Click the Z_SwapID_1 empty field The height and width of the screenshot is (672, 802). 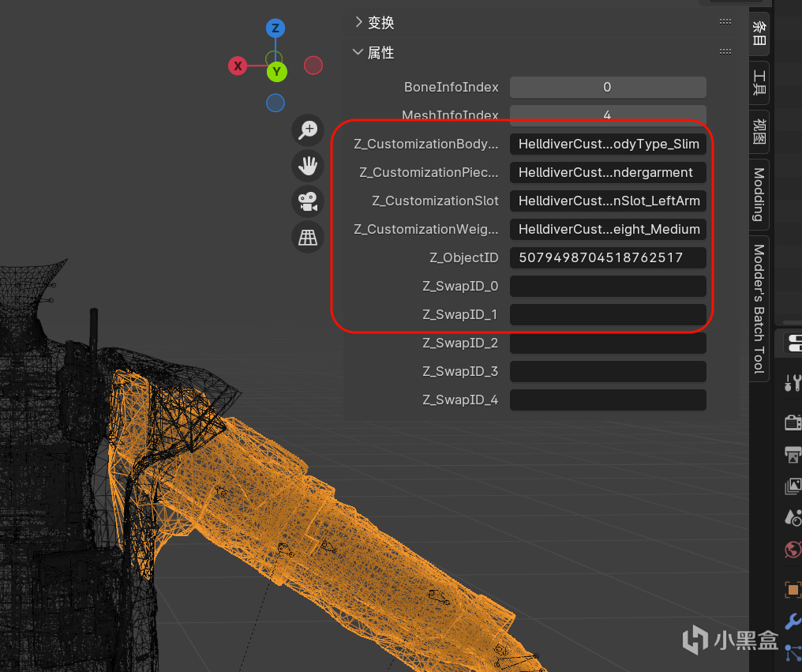point(608,314)
